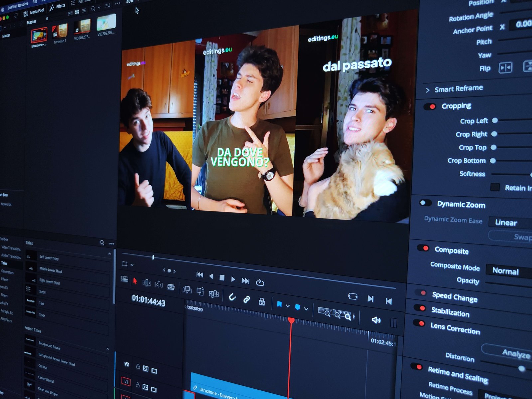
Task: Click the Replace Clip toolbar icon
Action: click(214, 293)
